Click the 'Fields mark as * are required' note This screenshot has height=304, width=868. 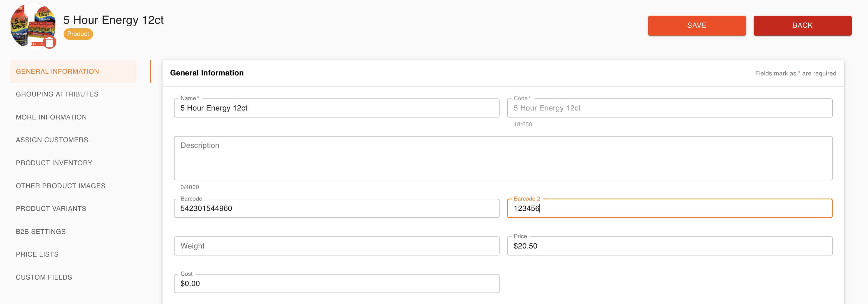(x=795, y=73)
